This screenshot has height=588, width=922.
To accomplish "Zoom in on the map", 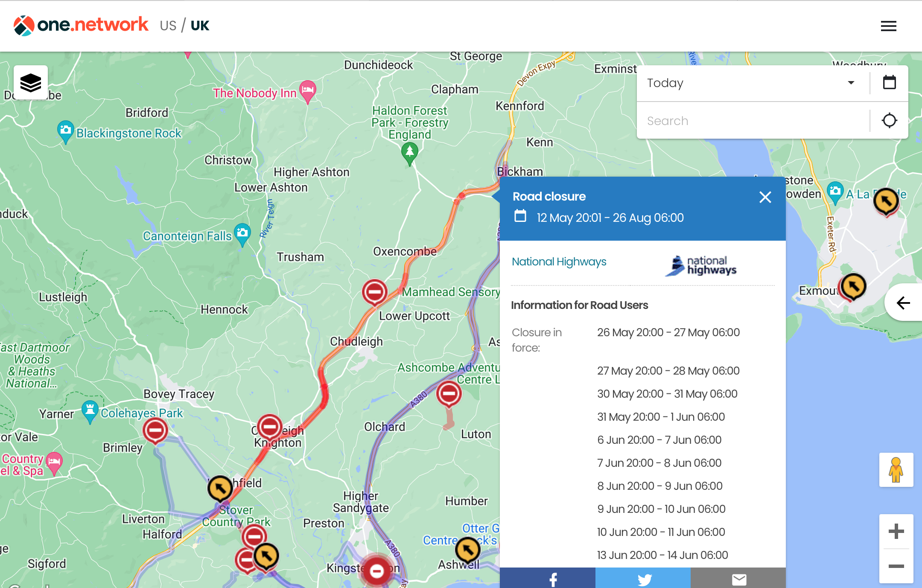I will 896,531.
